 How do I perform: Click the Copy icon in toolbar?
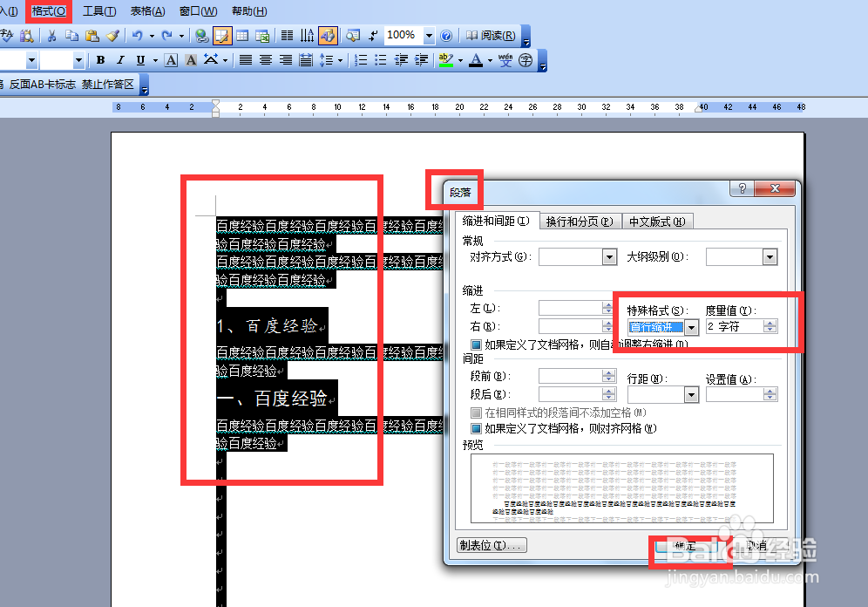(x=71, y=36)
